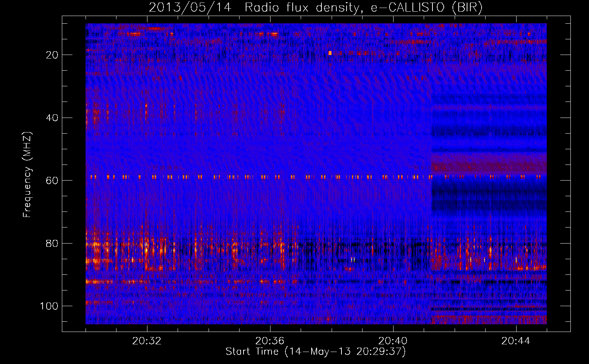Select the 'Frequency (MHZ)' y-axis label
This screenshot has width=589, height=364.
pos(27,174)
